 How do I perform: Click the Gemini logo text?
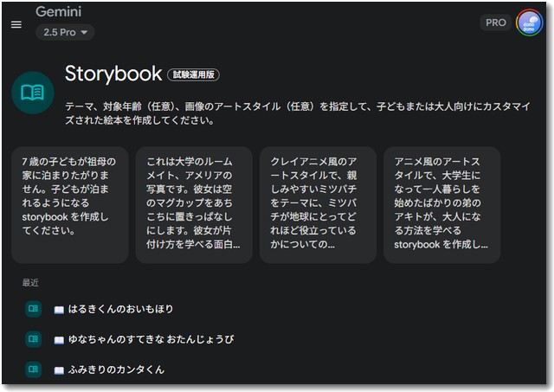tap(58, 11)
